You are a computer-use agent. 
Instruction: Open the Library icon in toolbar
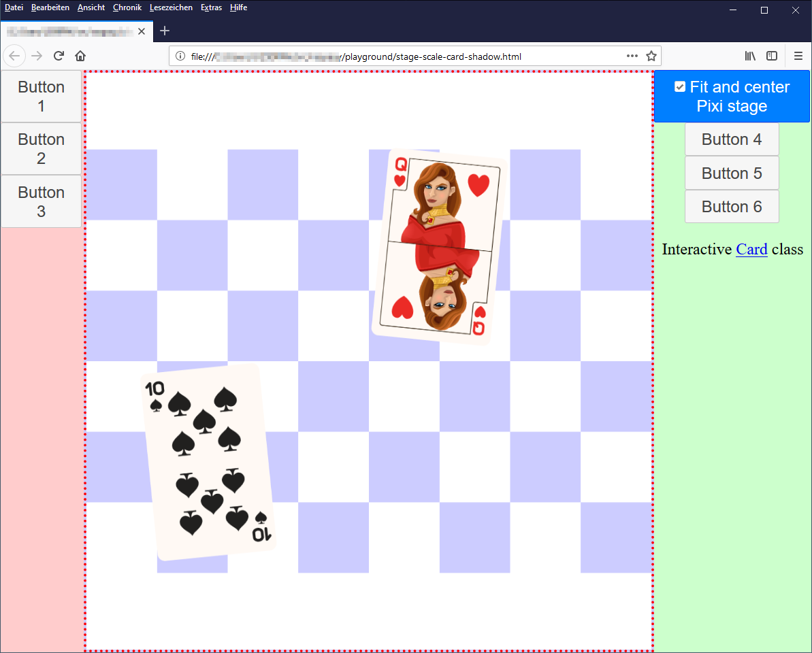pyautogui.click(x=750, y=56)
